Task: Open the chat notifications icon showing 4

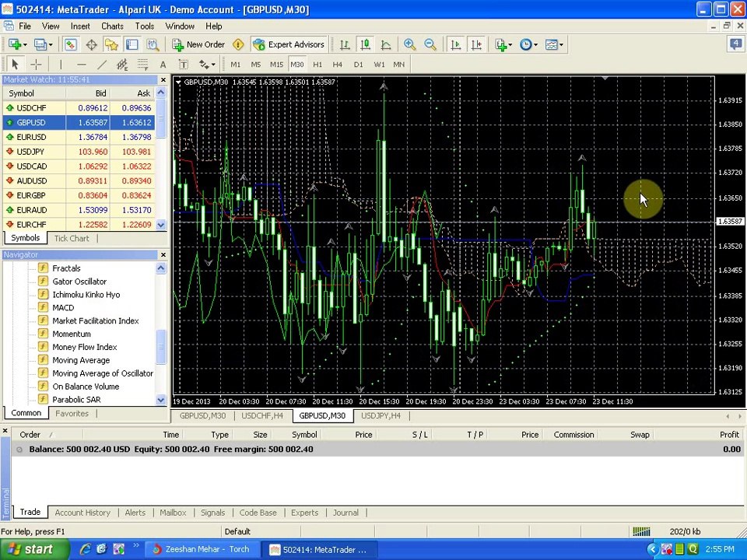Action: tap(735, 44)
